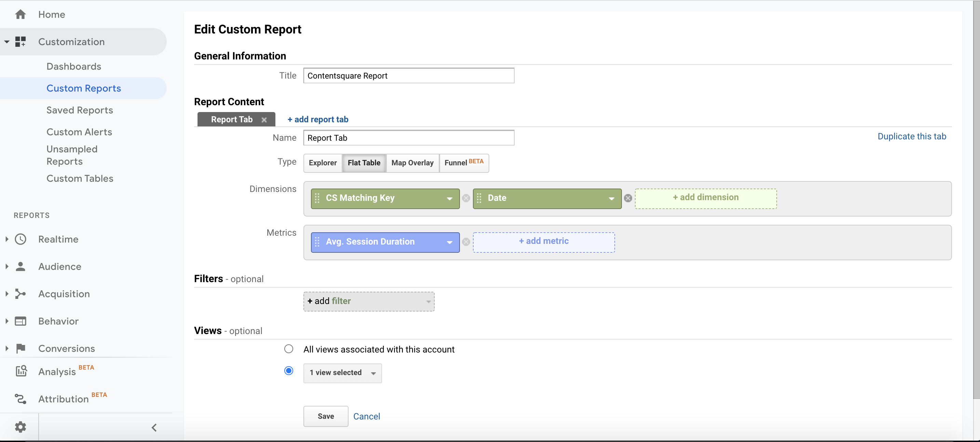
Task: Open Dashboards in the sidebar
Action: tap(74, 67)
